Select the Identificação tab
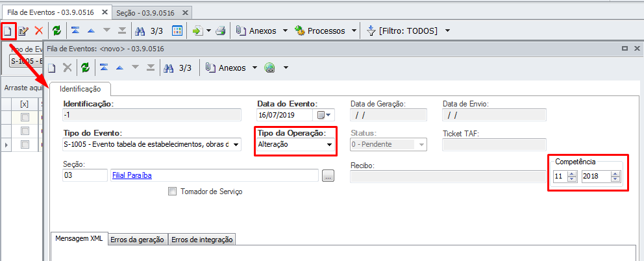The height and width of the screenshot is (261, 644). pos(80,88)
